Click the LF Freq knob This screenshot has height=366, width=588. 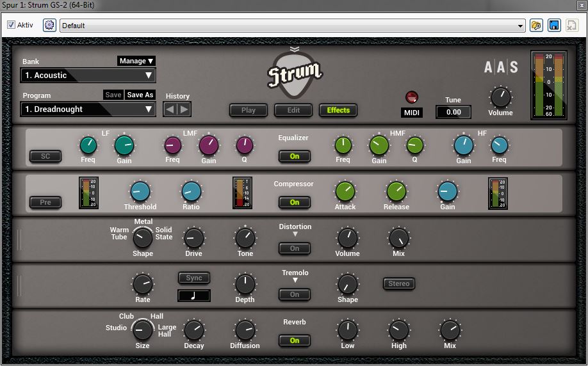click(x=88, y=145)
